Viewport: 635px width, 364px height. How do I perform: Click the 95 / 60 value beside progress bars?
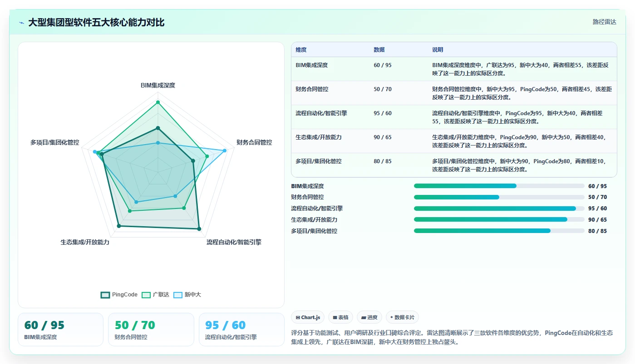[x=597, y=209]
